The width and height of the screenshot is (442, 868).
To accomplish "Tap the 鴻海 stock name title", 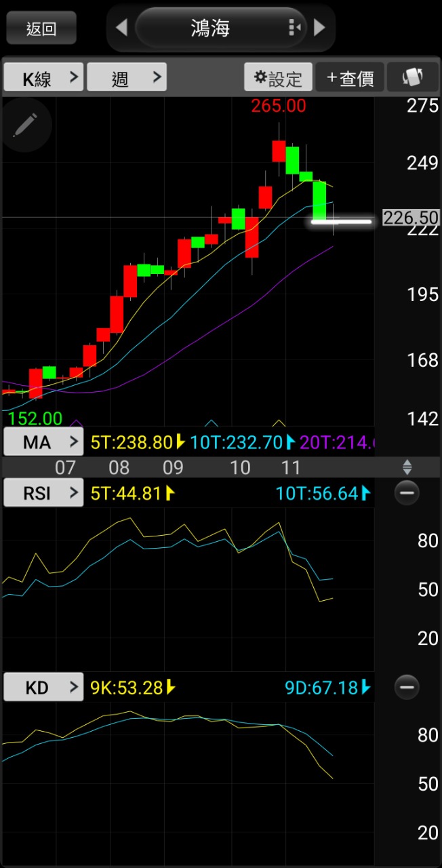I will point(210,28).
